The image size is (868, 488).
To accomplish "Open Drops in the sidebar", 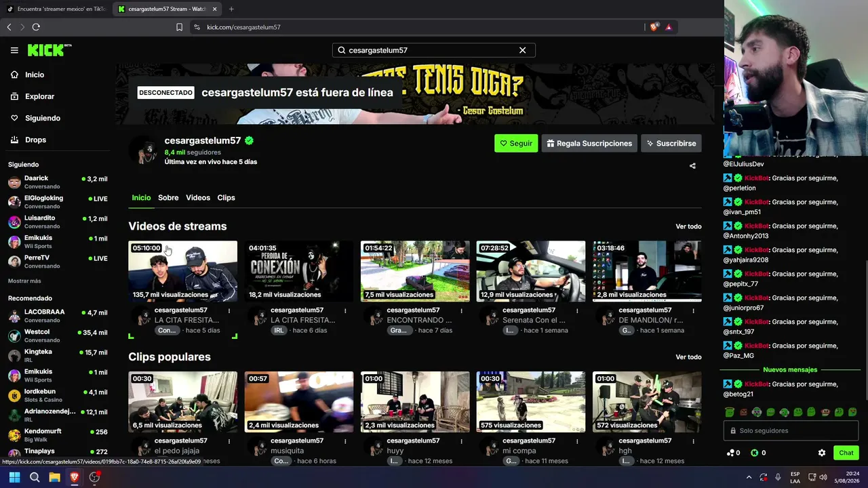I will point(35,140).
